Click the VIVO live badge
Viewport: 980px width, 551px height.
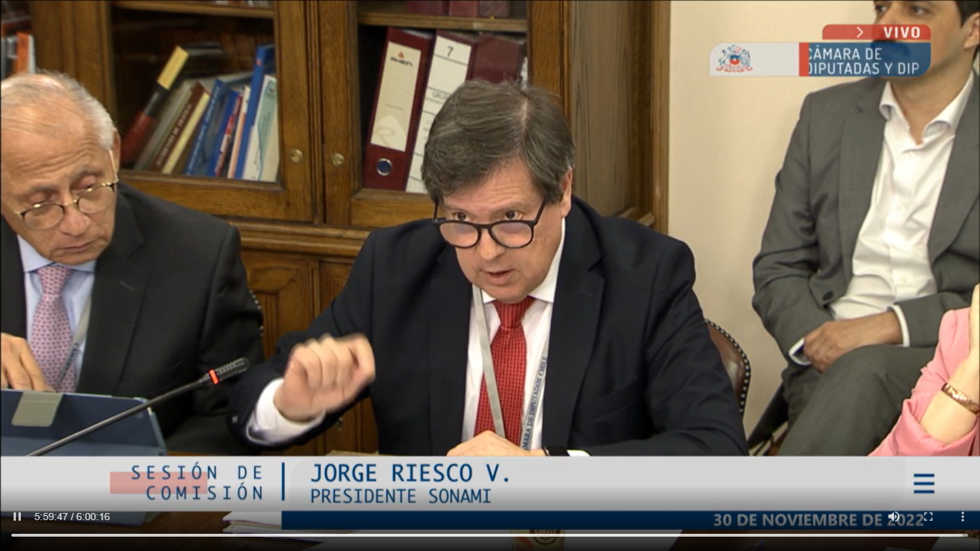877,32
